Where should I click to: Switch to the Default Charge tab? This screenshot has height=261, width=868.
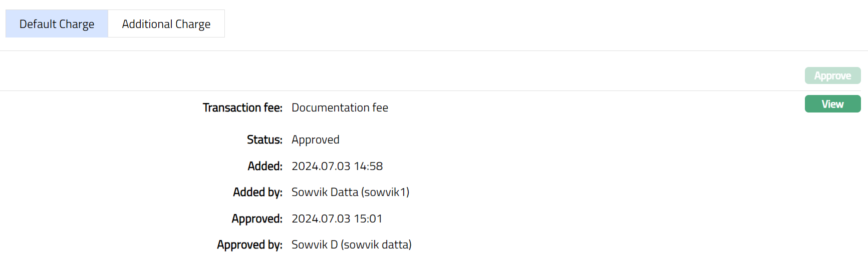tap(57, 24)
